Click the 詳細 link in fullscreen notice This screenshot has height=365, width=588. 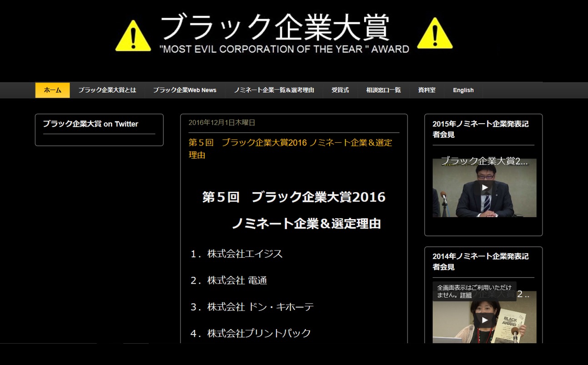466,295
